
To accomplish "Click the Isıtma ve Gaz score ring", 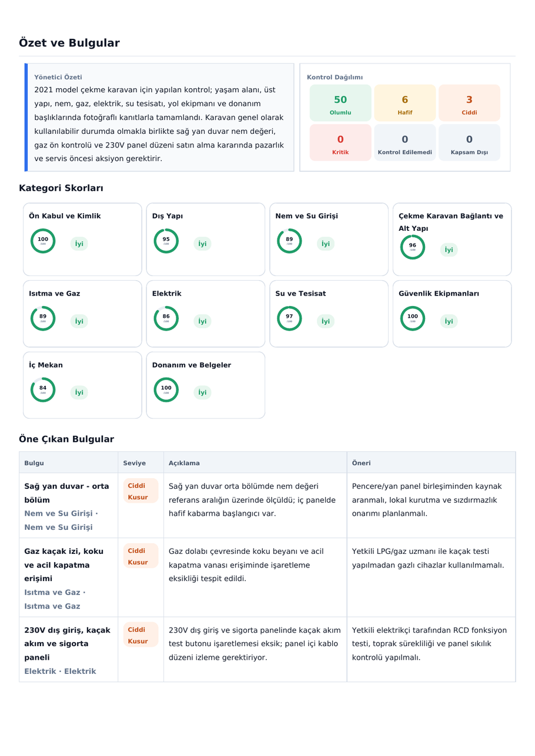I will click(x=43, y=318).
